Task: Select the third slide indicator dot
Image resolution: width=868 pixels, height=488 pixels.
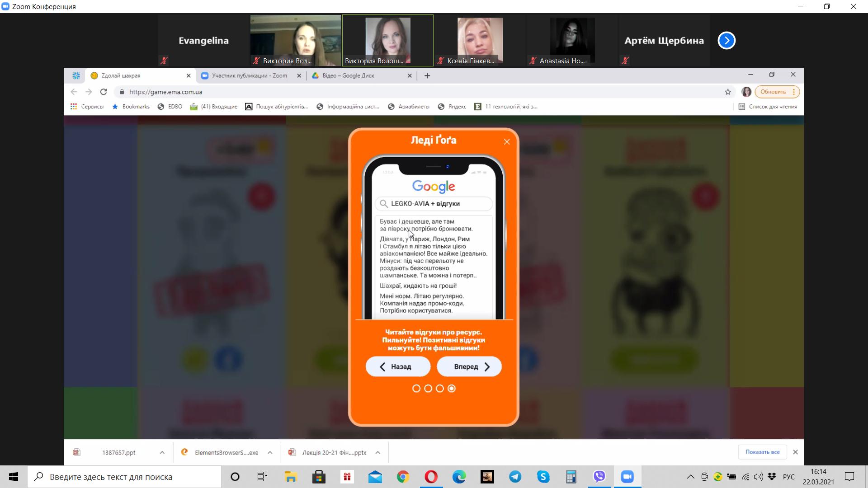Action: 440,389
